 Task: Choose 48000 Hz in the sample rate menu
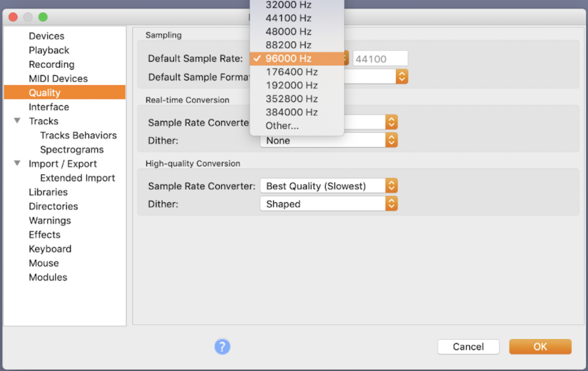288,32
